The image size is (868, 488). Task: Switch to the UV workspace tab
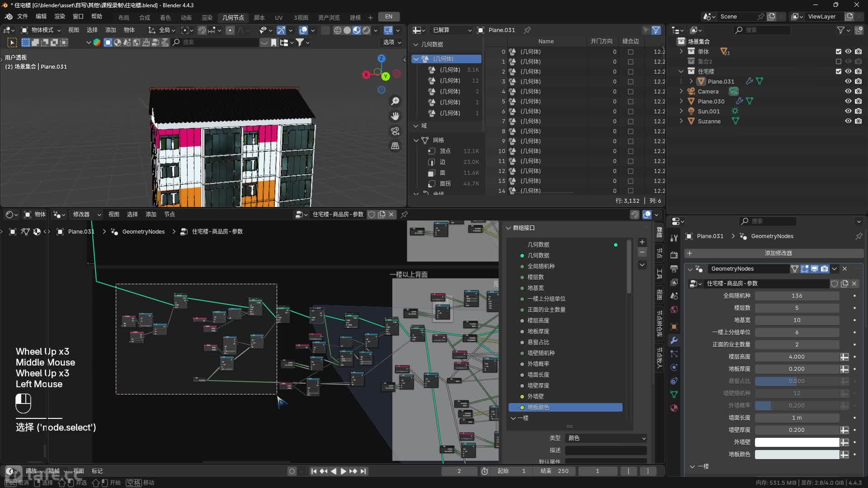(x=278, y=17)
